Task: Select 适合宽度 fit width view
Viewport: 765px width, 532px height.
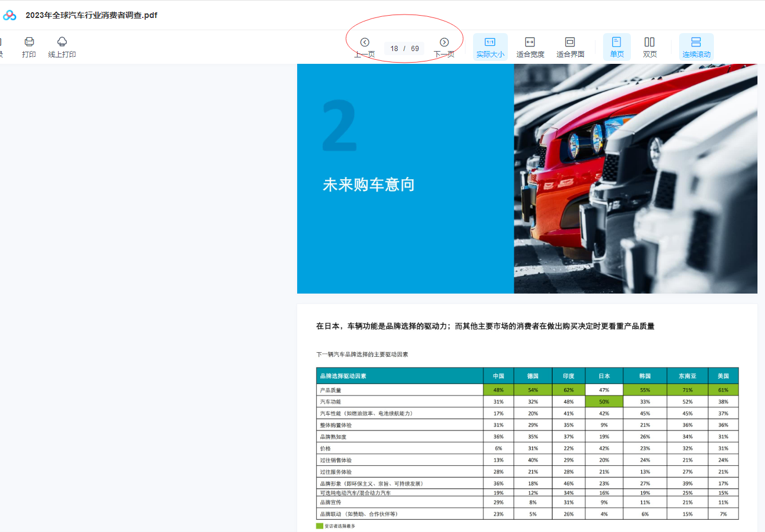Action: [530, 47]
